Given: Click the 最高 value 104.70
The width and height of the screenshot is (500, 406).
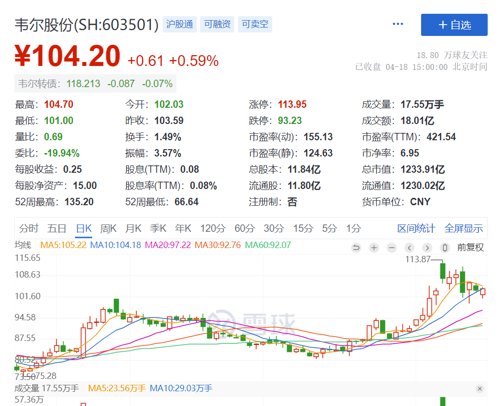Looking at the screenshot, I should click(59, 104).
